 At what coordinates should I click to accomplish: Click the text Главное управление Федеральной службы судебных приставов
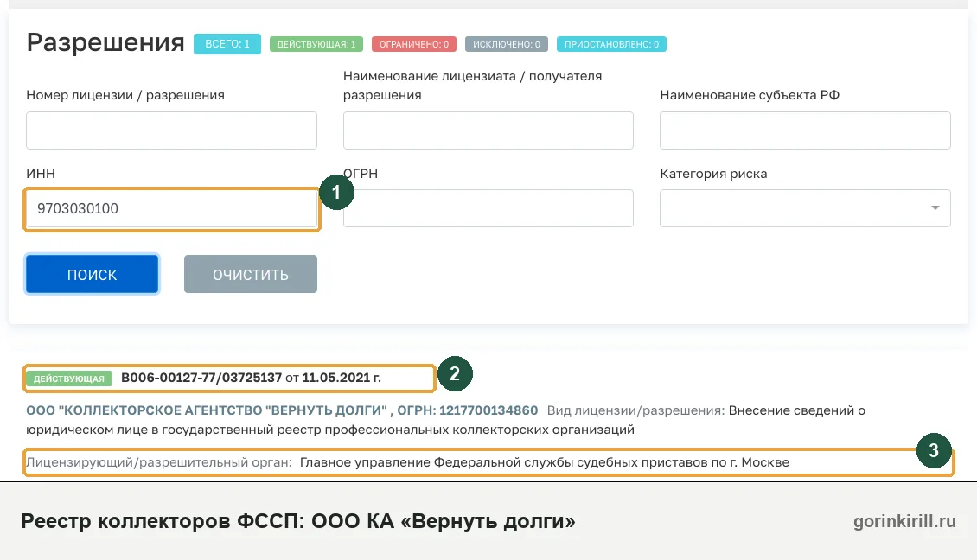[x=503, y=462]
